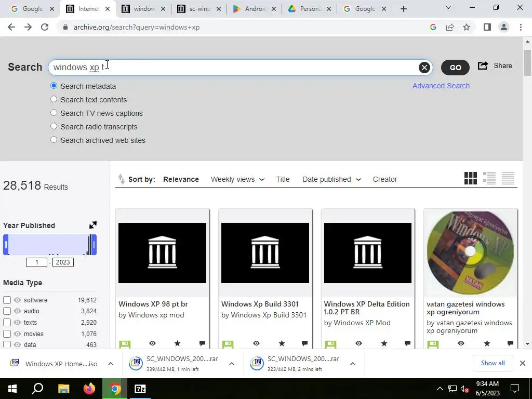532x399 pixels.
Task: Click software floppy icon on Windows Xp Build 3301
Action: 228,344
